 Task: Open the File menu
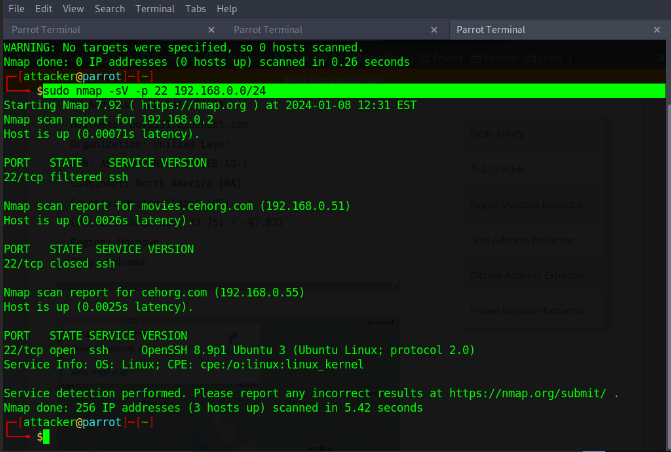tap(15, 8)
